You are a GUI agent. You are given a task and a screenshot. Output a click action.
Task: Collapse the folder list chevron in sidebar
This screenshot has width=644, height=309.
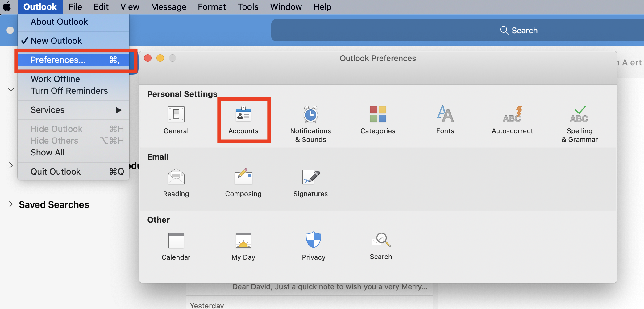(x=10, y=89)
